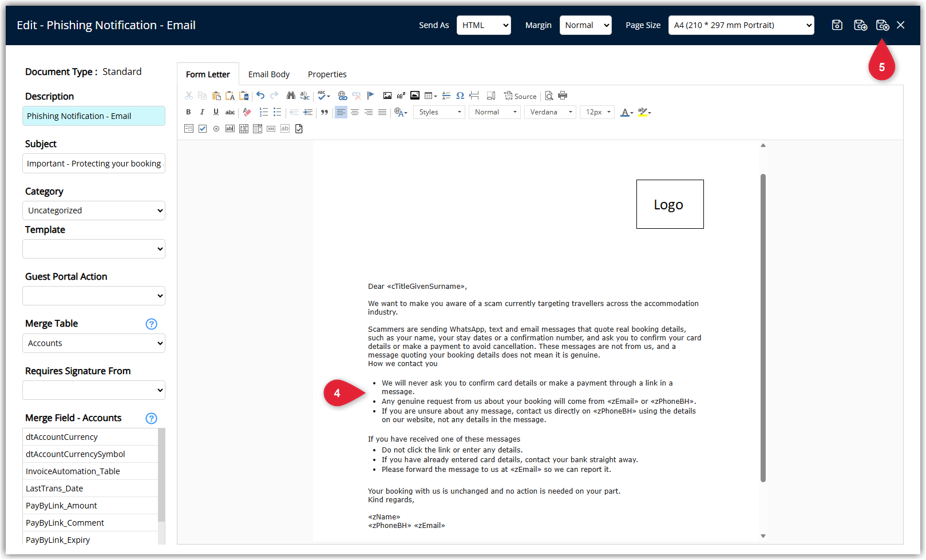Click the spell check icon
The image size is (926, 560).
click(323, 96)
